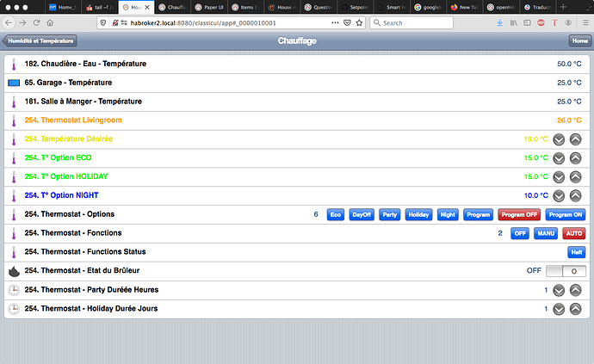The image size is (594, 364).
Task: Select the Eco thermostat option
Action: coord(336,215)
